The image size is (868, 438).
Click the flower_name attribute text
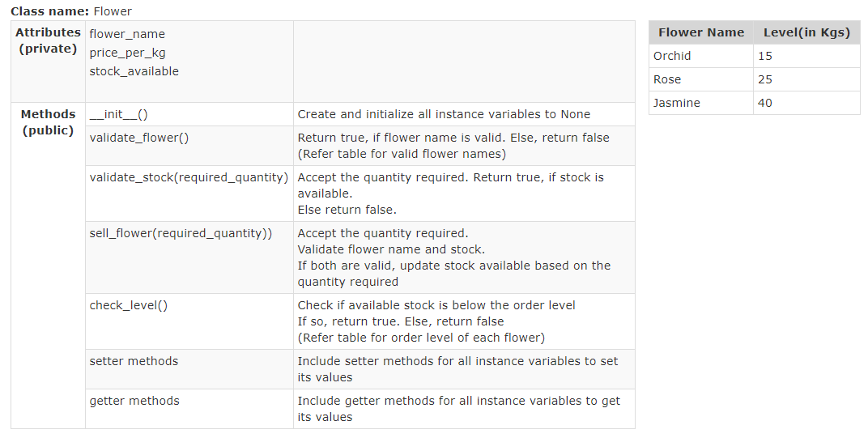[127, 34]
